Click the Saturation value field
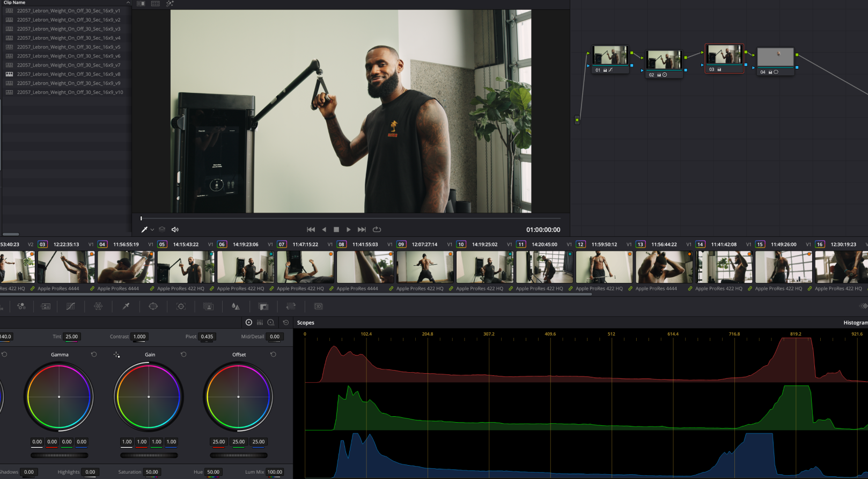Viewport: 868px width, 479px height. pos(152,472)
